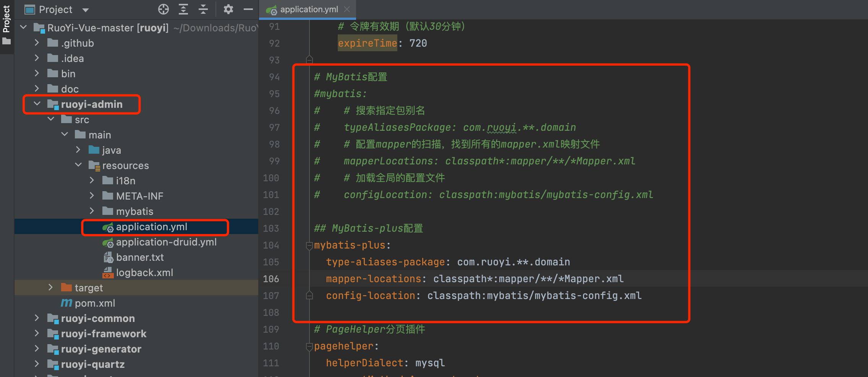Expand the META-INF folder
Viewport: 868px width, 377px height.
tap(92, 196)
